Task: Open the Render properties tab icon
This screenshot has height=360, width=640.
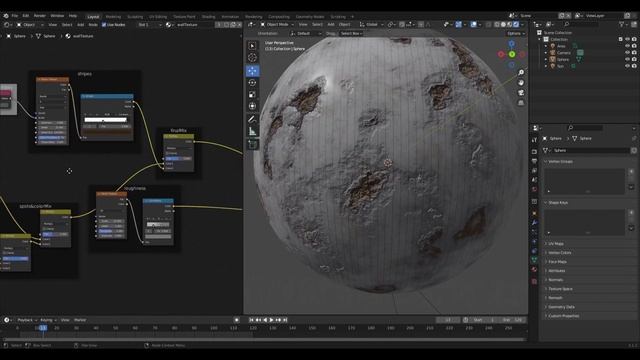Action: tap(534, 152)
